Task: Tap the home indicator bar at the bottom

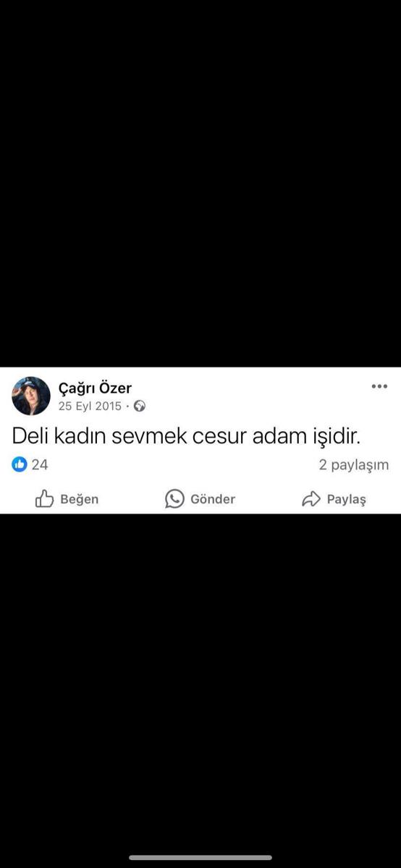Action: (200, 858)
